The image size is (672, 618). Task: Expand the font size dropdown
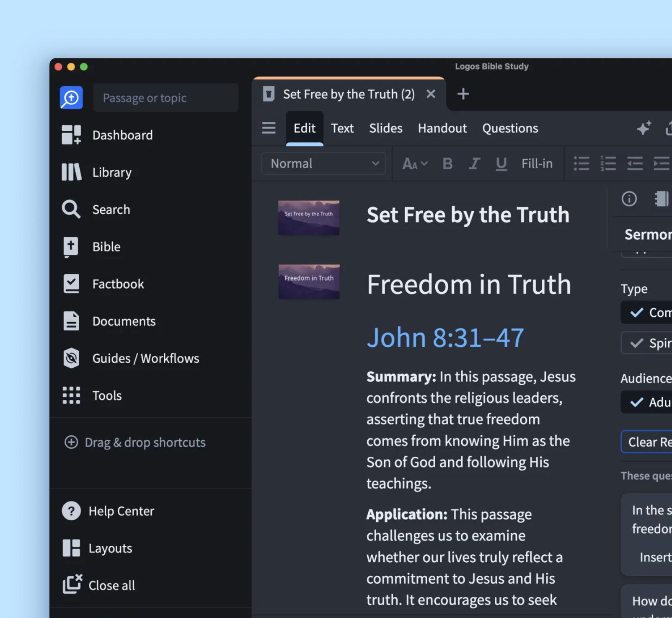tap(415, 164)
